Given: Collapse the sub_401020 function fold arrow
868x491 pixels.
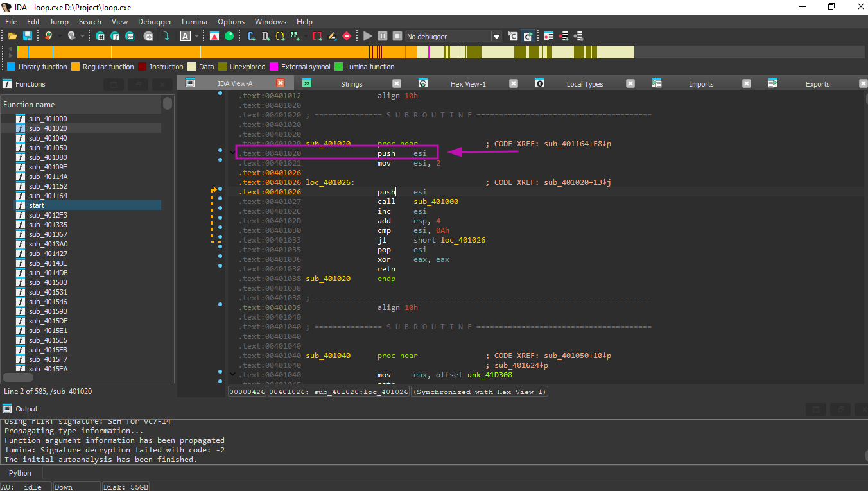Looking at the screenshot, I should click(232, 153).
